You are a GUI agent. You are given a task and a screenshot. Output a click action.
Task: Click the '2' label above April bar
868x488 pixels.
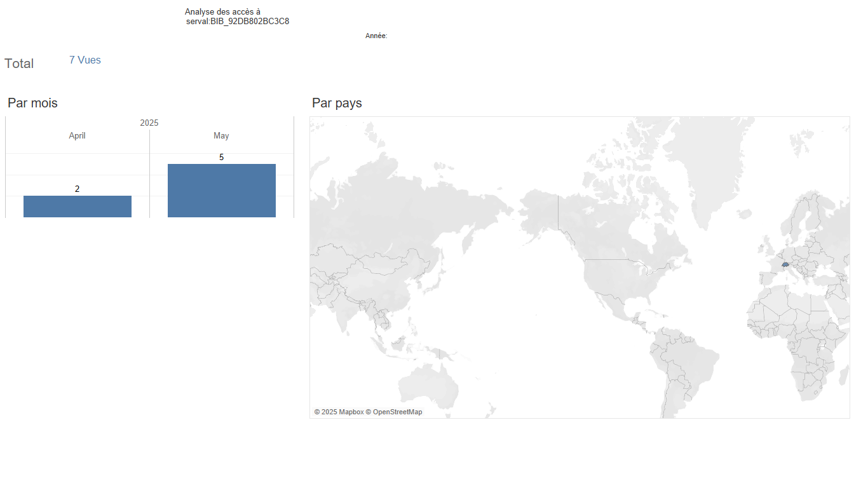78,189
